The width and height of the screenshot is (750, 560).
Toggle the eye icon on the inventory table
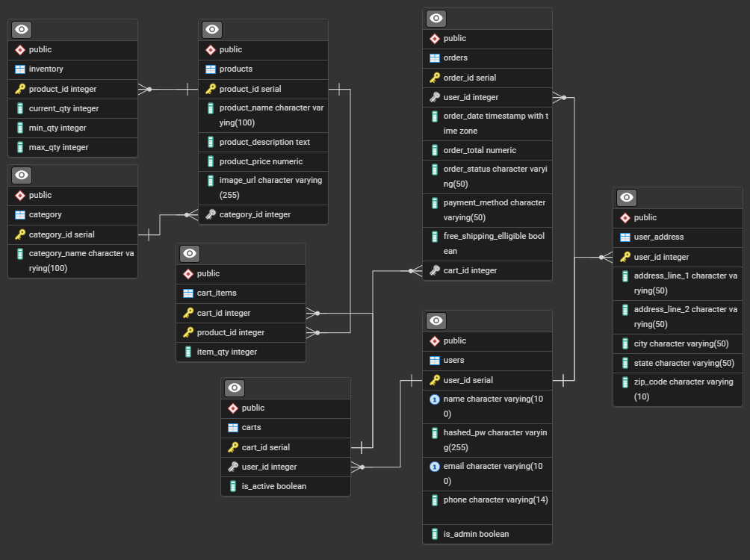[22, 29]
